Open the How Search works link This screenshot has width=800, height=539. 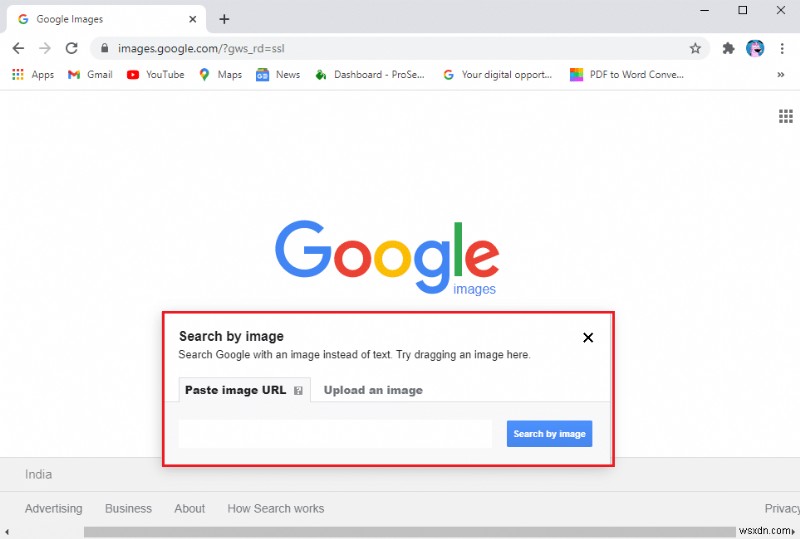tap(276, 508)
